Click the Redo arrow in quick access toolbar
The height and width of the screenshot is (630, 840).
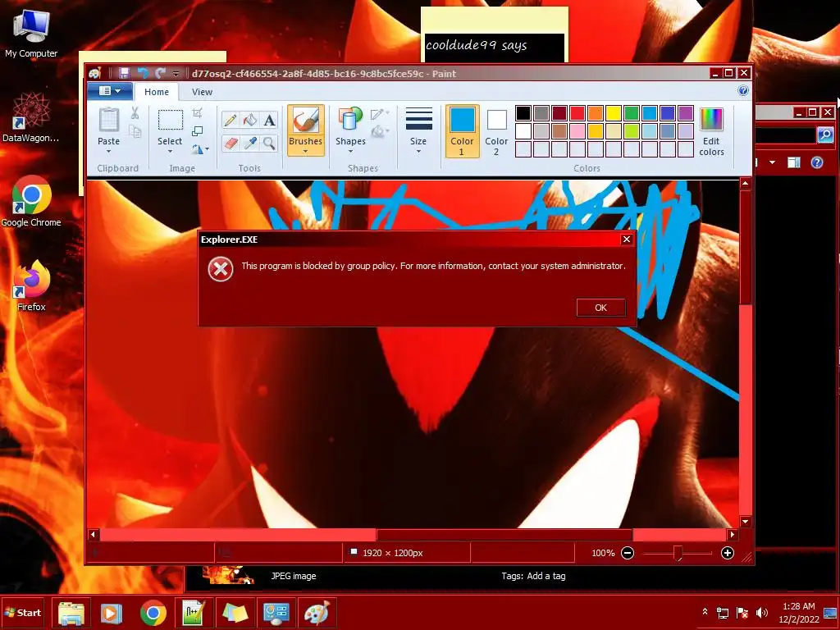(x=160, y=73)
